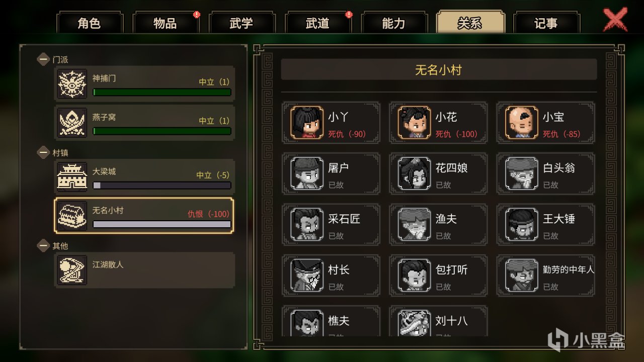644x362 pixels.
Task: Close the panel with red X
Action: 615,21
